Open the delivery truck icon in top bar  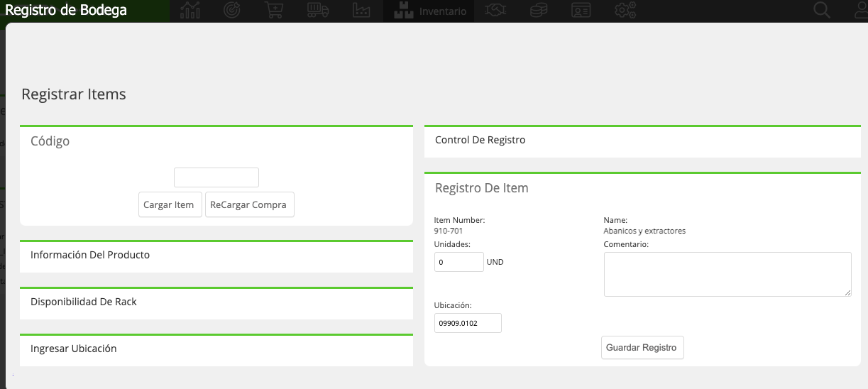point(319,11)
